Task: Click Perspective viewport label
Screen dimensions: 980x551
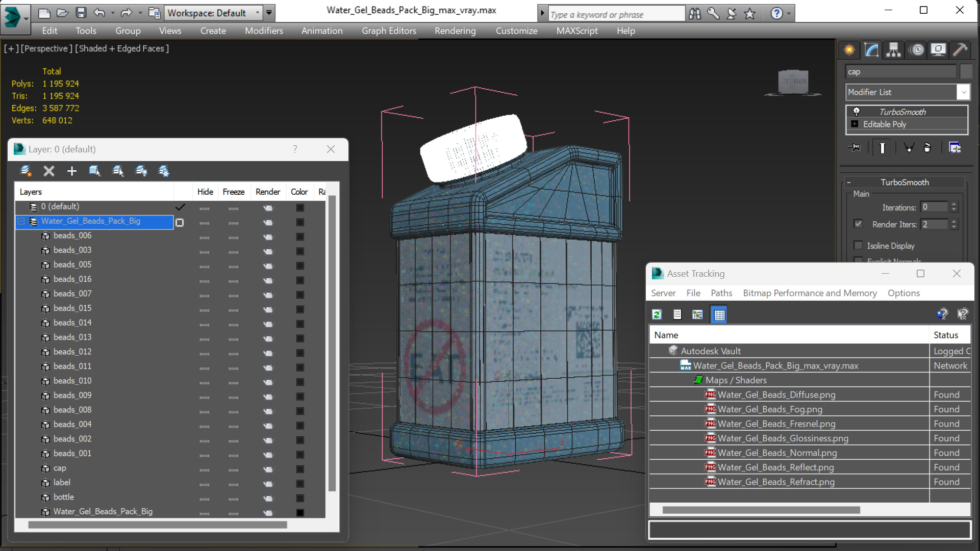Action: click(46, 48)
